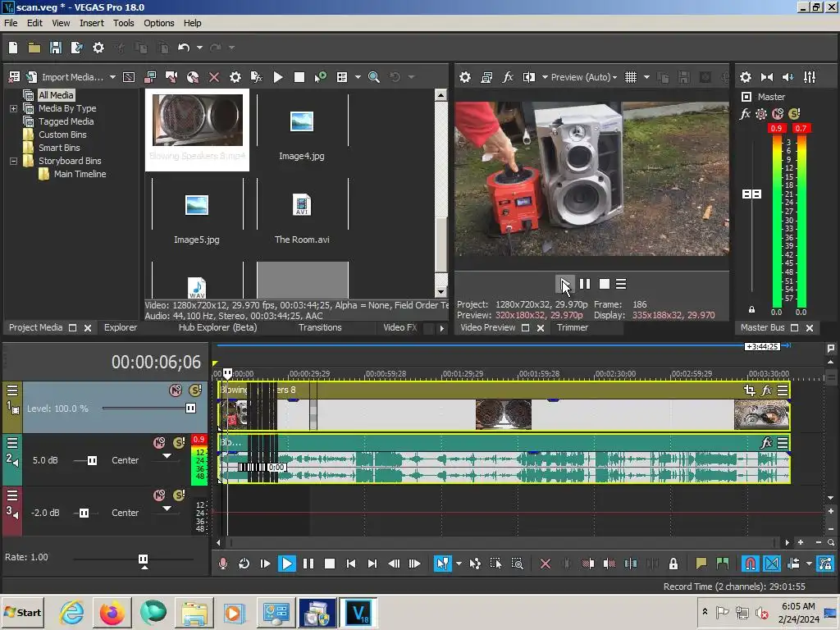
Task: Stop playback in the video preview
Action: 605,284
